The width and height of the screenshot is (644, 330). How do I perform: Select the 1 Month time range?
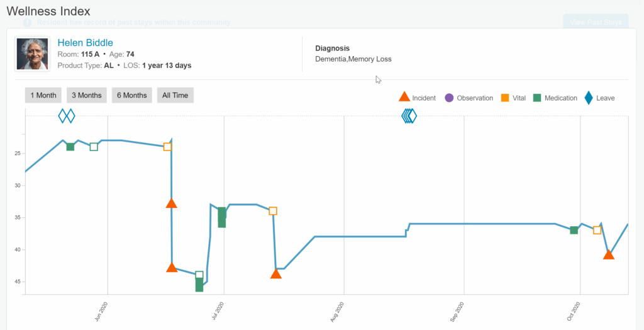point(43,95)
